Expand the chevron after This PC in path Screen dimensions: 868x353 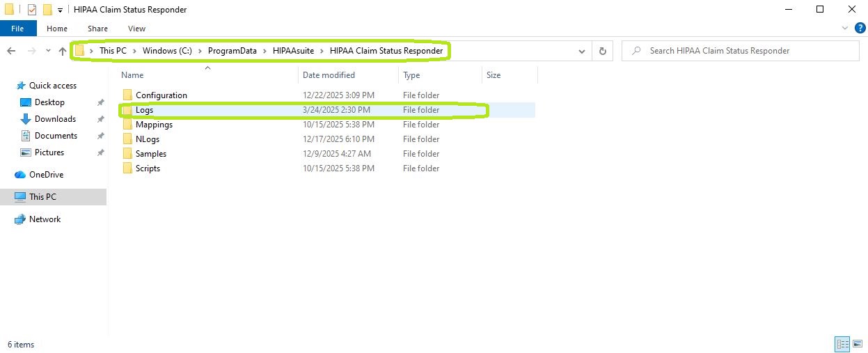[134, 51]
